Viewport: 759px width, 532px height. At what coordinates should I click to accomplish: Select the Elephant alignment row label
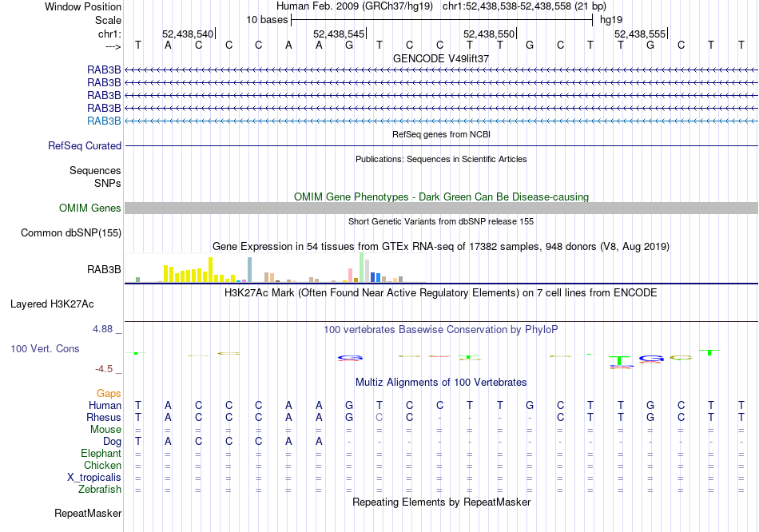pyautogui.click(x=101, y=454)
